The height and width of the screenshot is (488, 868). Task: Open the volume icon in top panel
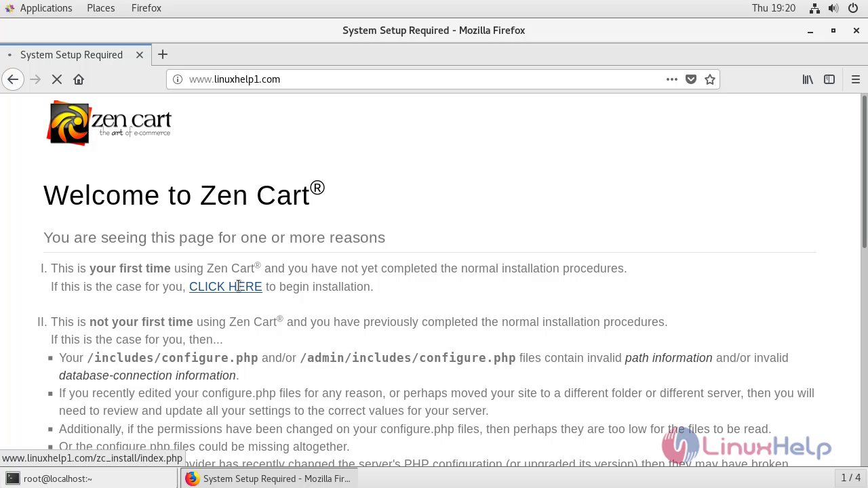click(x=833, y=8)
